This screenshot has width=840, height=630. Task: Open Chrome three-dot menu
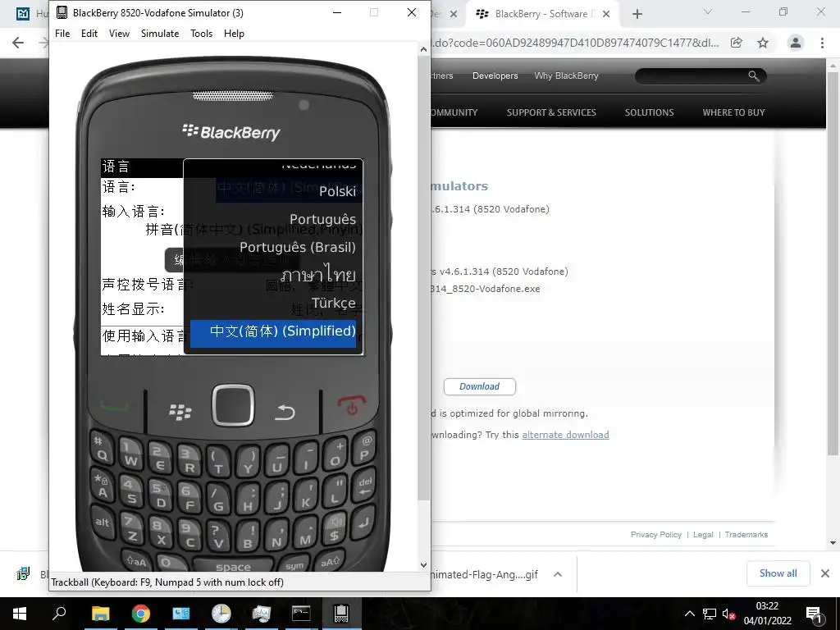point(822,43)
